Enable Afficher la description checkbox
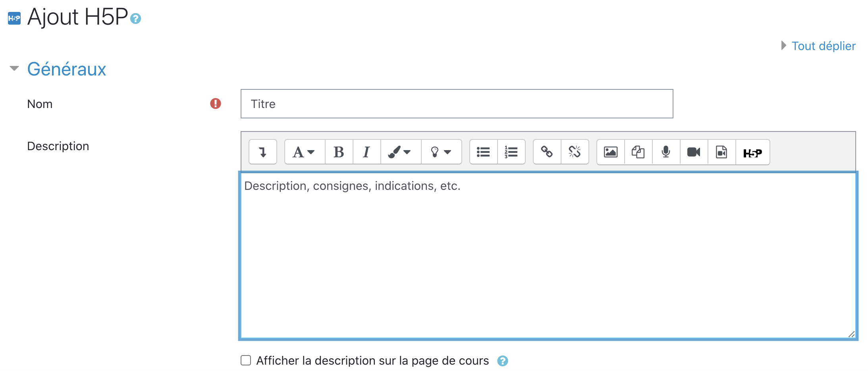Viewport: 868px width, 371px height. point(246,360)
